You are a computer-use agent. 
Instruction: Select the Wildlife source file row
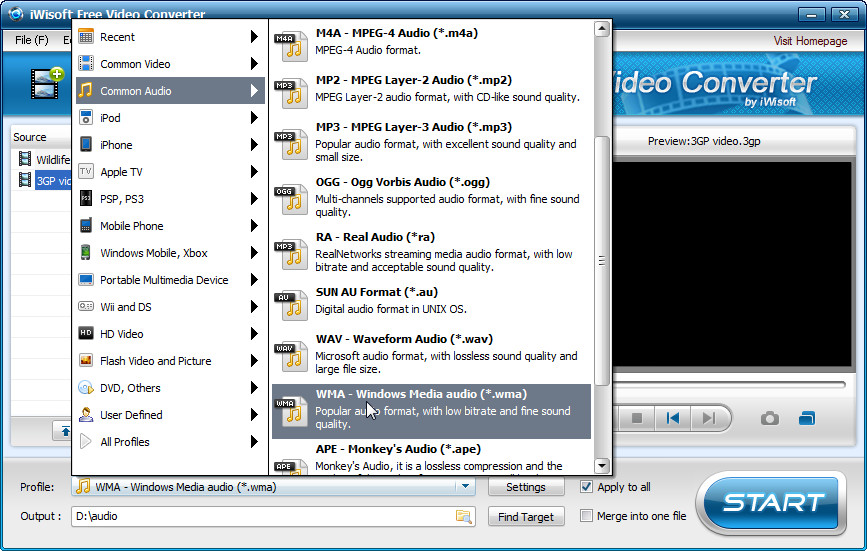click(43, 160)
